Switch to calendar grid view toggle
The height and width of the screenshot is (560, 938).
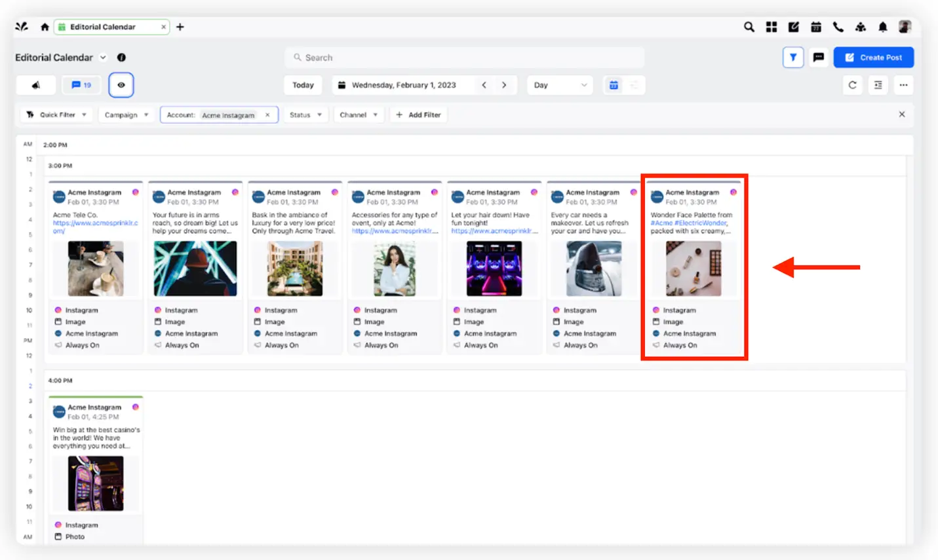(x=614, y=85)
